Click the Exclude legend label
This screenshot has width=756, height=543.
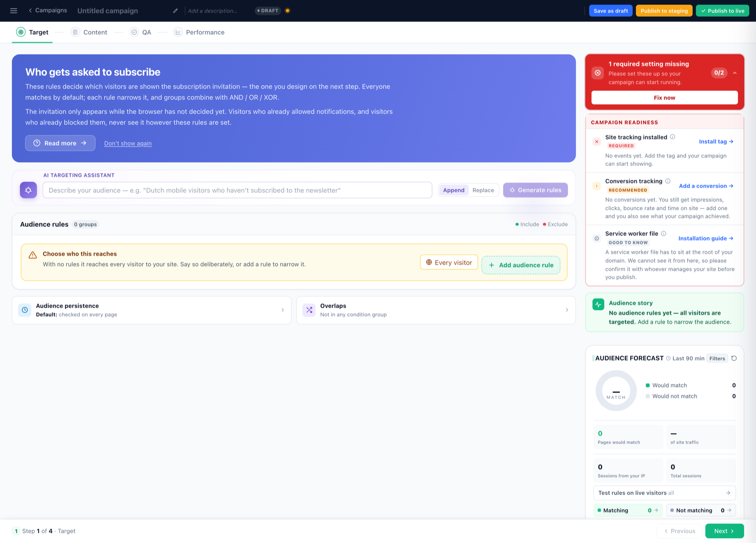pyautogui.click(x=558, y=224)
